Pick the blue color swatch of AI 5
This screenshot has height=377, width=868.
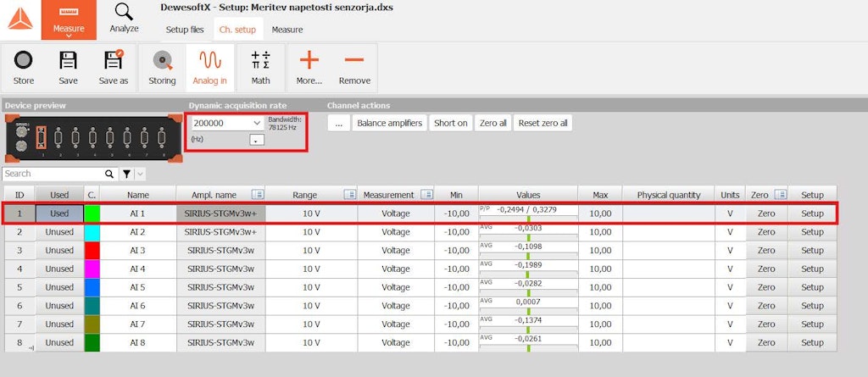[x=92, y=287]
